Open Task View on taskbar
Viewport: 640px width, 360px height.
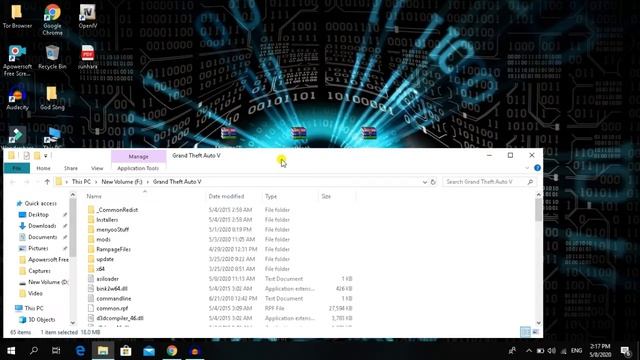click(x=56, y=351)
